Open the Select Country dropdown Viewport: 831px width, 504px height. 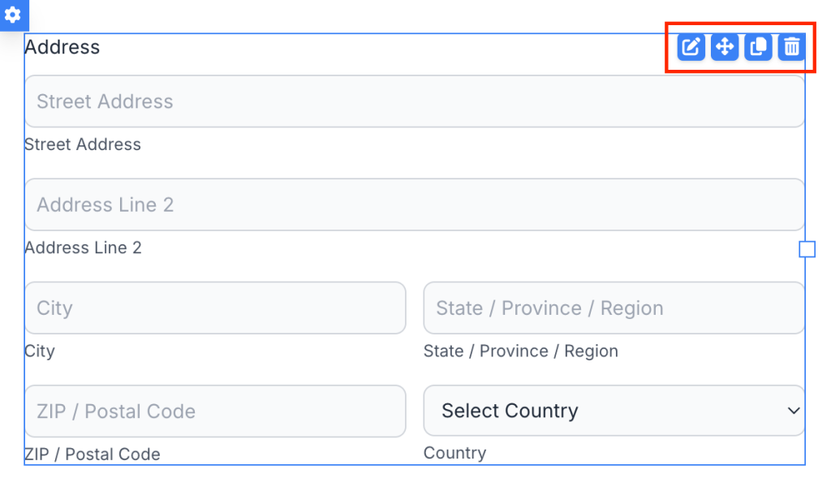coord(601,411)
